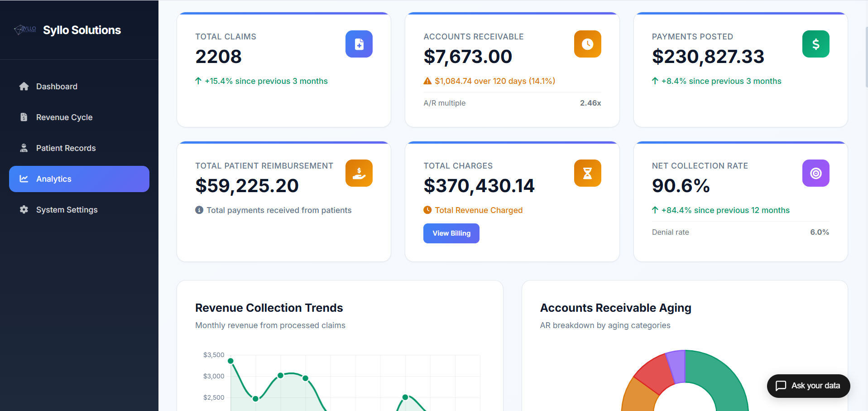Click the Syllo Solutions brand title
868x411 pixels.
82,30
